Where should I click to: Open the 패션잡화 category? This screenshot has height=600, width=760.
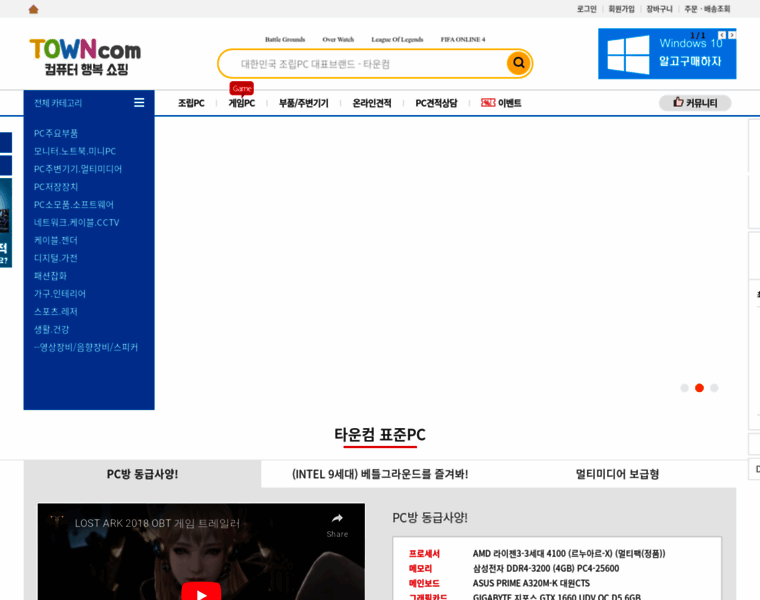click(50, 276)
